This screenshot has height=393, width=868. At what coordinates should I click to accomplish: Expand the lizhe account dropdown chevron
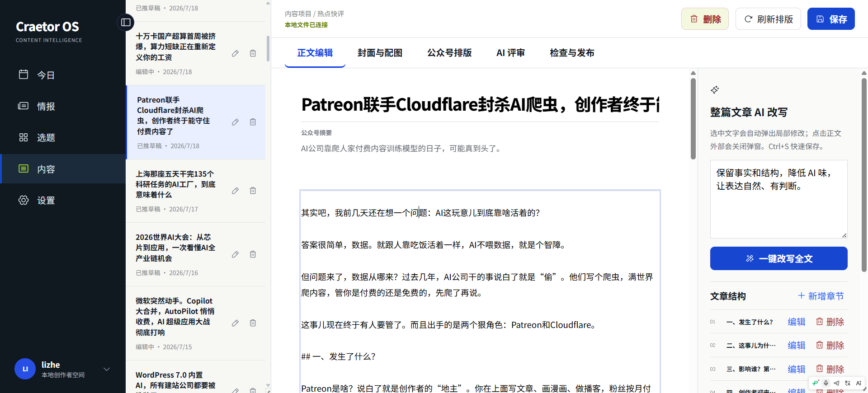coord(107,369)
